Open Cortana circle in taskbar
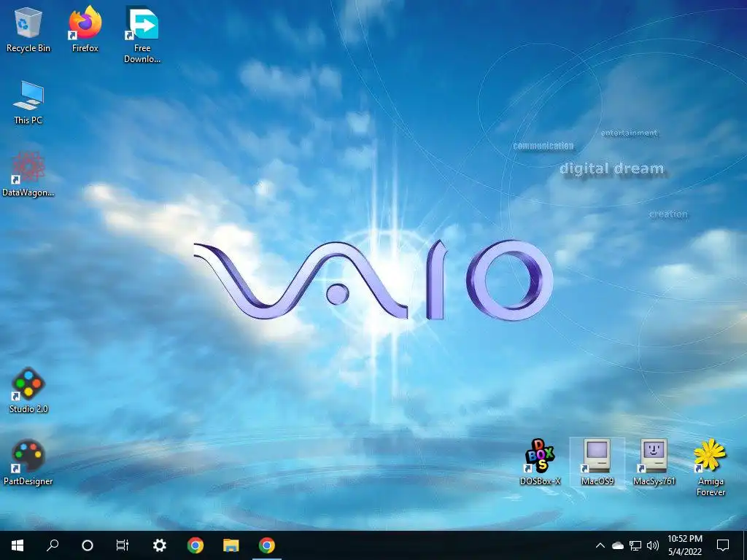This screenshot has width=747, height=560. (x=88, y=545)
